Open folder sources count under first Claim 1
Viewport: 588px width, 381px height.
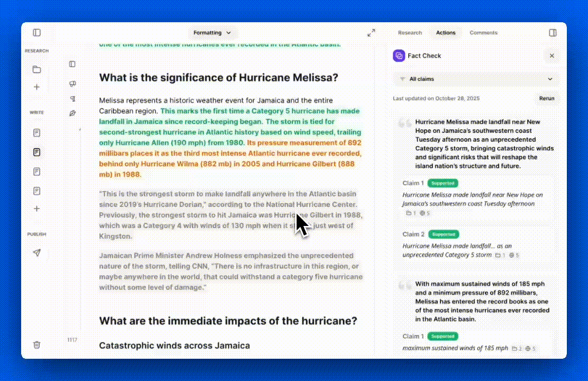point(411,213)
